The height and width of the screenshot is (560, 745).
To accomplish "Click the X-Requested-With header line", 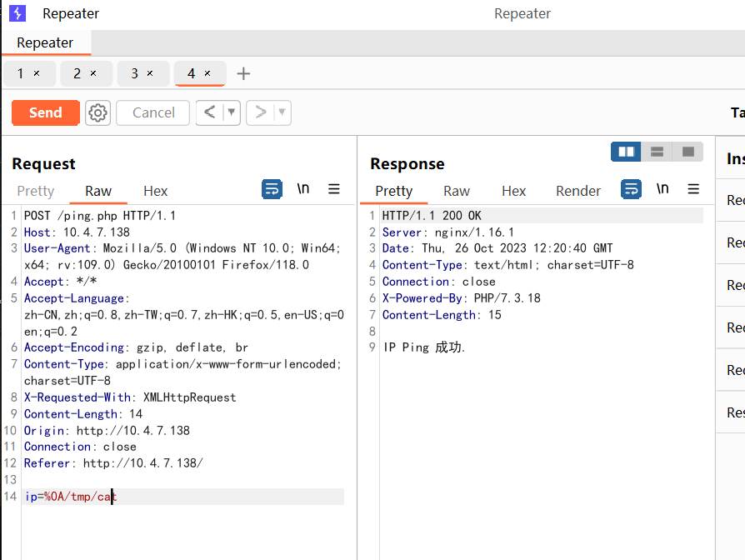I will click(x=130, y=397).
